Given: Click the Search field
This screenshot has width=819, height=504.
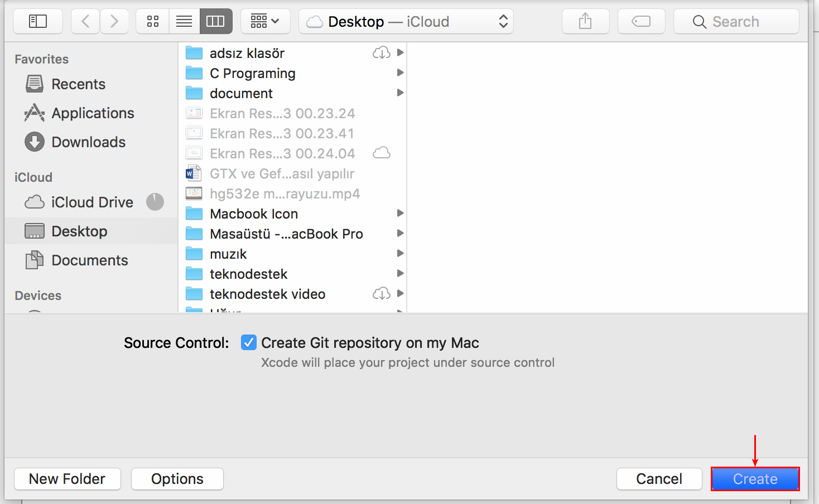Looking at the screenshot, I should coord(736,21).
